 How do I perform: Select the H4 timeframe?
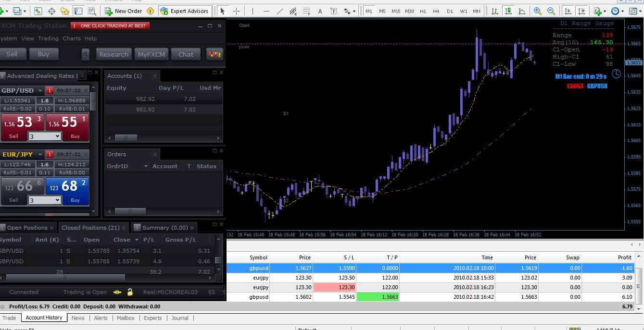[436, 11]
